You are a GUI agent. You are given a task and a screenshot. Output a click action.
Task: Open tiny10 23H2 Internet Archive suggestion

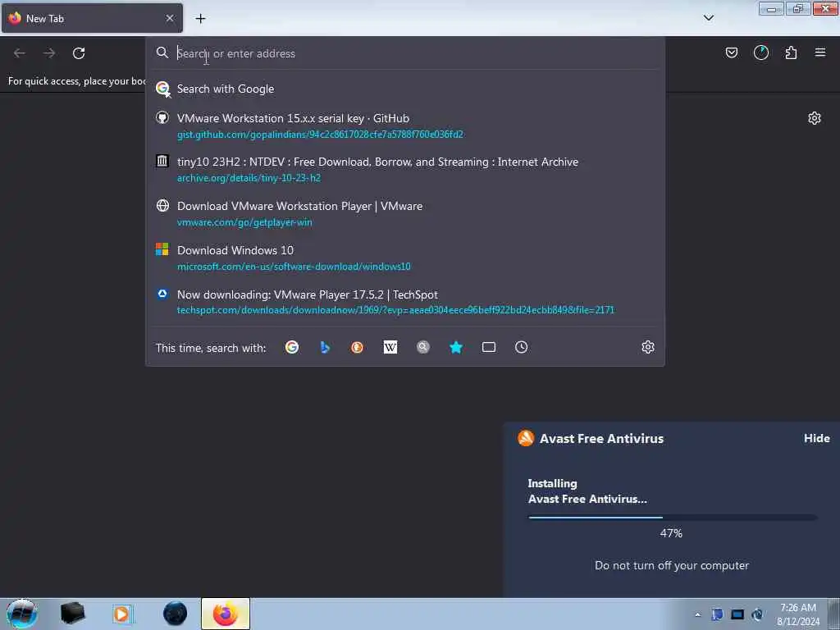[405, 169]
